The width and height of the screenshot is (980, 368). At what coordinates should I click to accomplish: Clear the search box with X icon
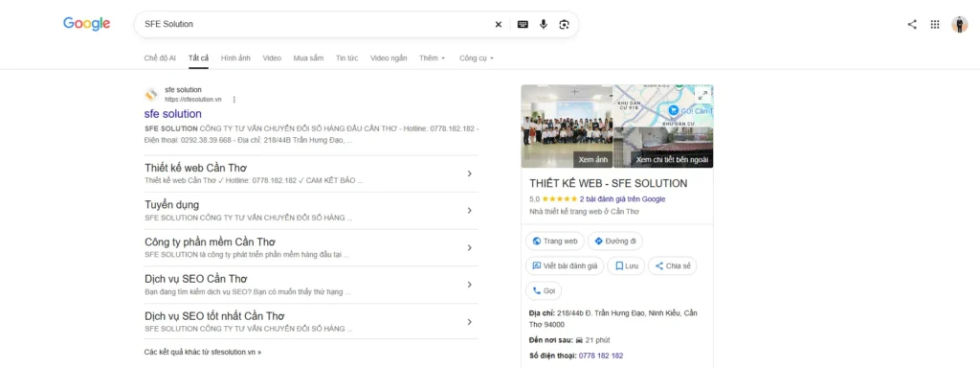click(x=498, y=24)
